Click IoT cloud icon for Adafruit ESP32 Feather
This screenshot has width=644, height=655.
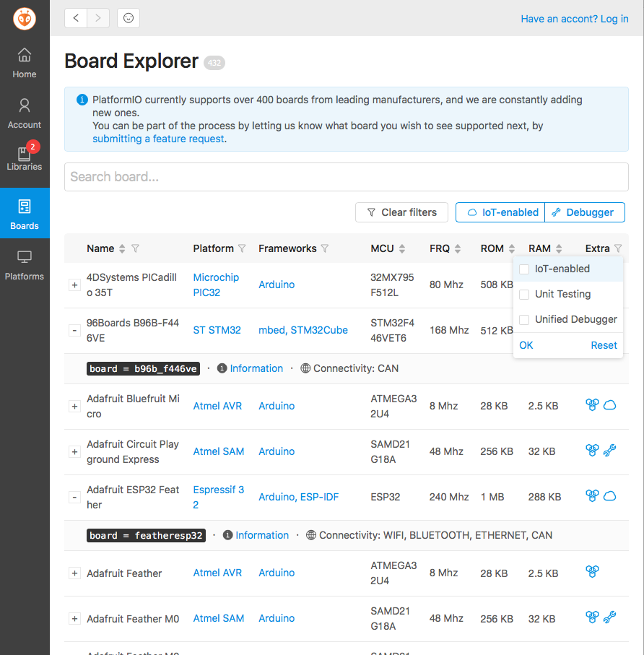(610, 496)
